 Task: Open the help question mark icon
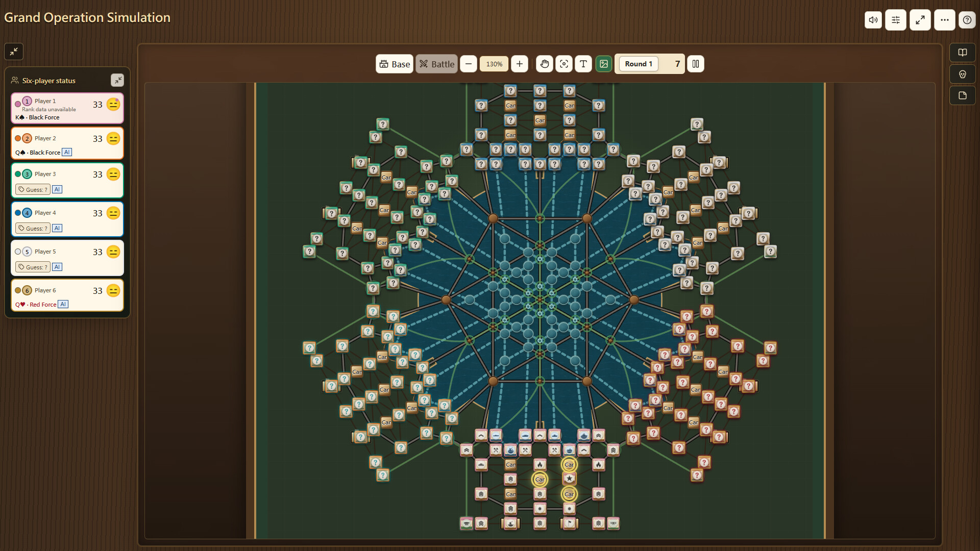pyautogui.click(x=967, y=20)
